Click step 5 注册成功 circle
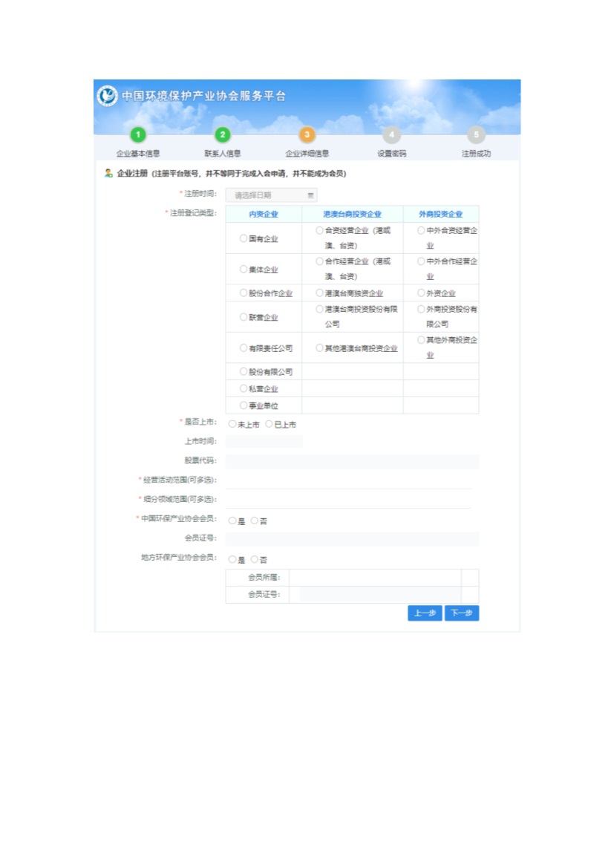Viewport: 614px width, 868px height. click(x=477, y=134)
